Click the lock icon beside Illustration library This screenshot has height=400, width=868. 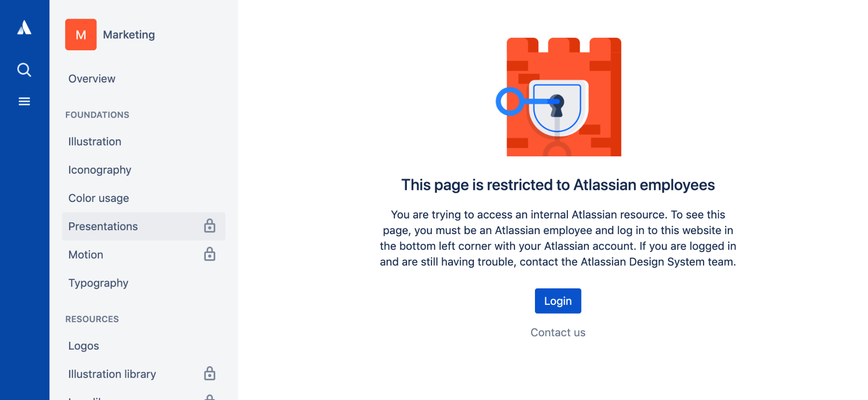pyautogui.click(x=210, y=374)
